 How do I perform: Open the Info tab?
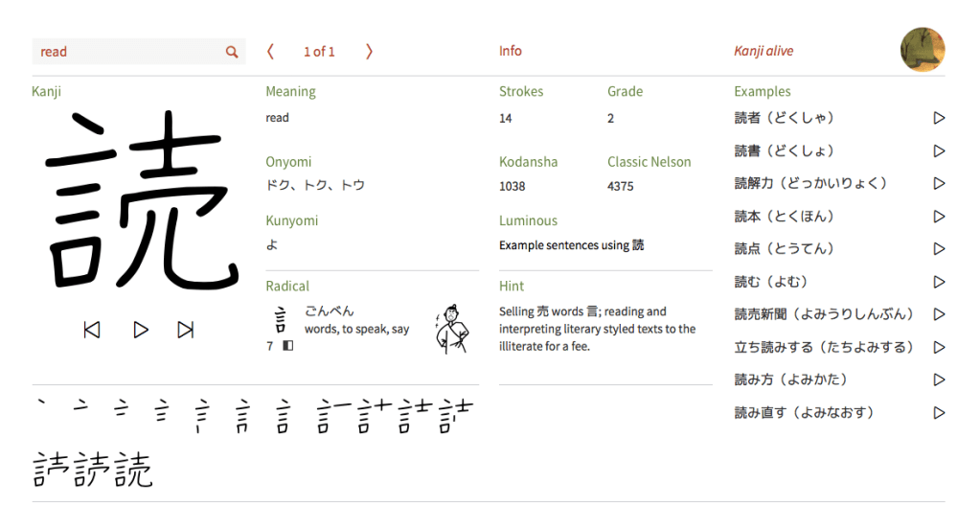tap(511, 51)
